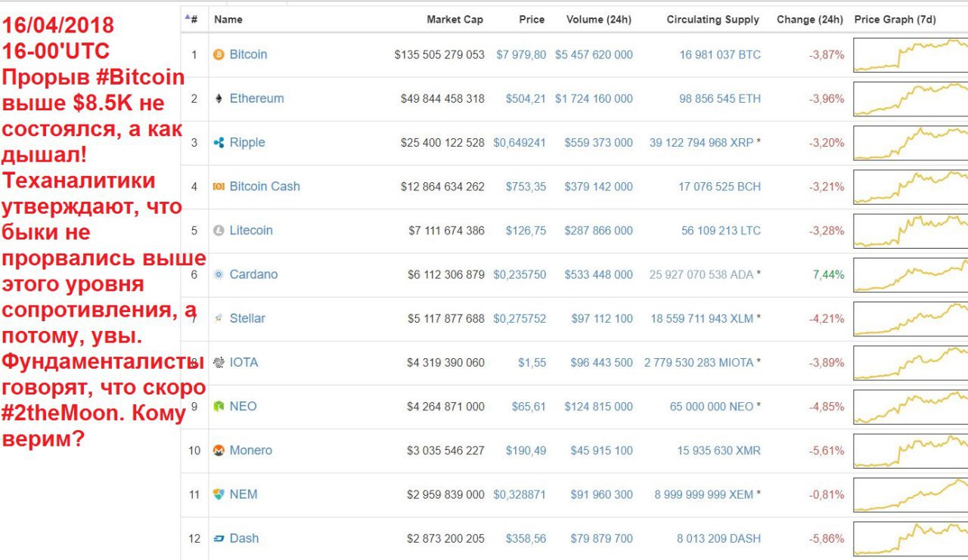Click the Bitcoin coin icon
The height and width of the screenshot is (560, 968).
coord(219,54)
